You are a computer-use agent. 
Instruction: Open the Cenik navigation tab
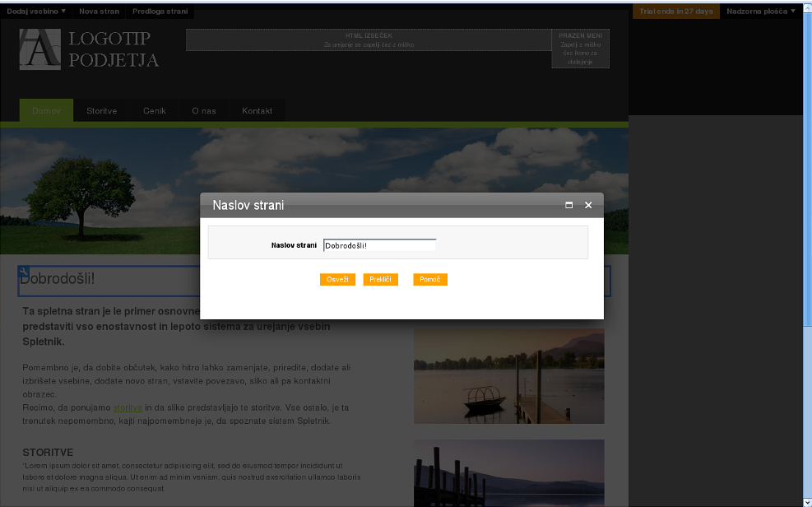155,110
